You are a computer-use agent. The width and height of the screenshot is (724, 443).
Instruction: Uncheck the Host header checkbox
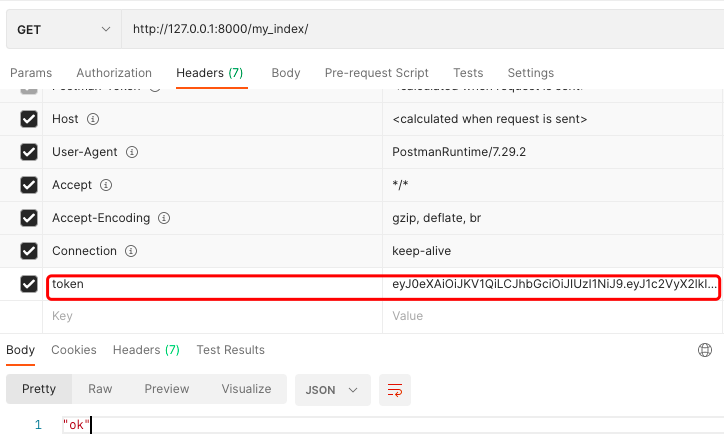[29, 119]
